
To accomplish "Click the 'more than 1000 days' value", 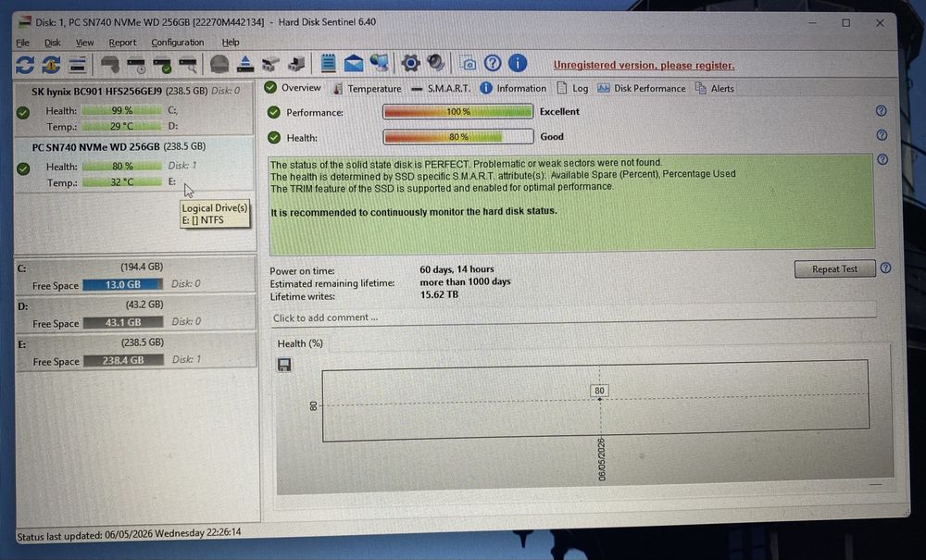I will [465, 281].
